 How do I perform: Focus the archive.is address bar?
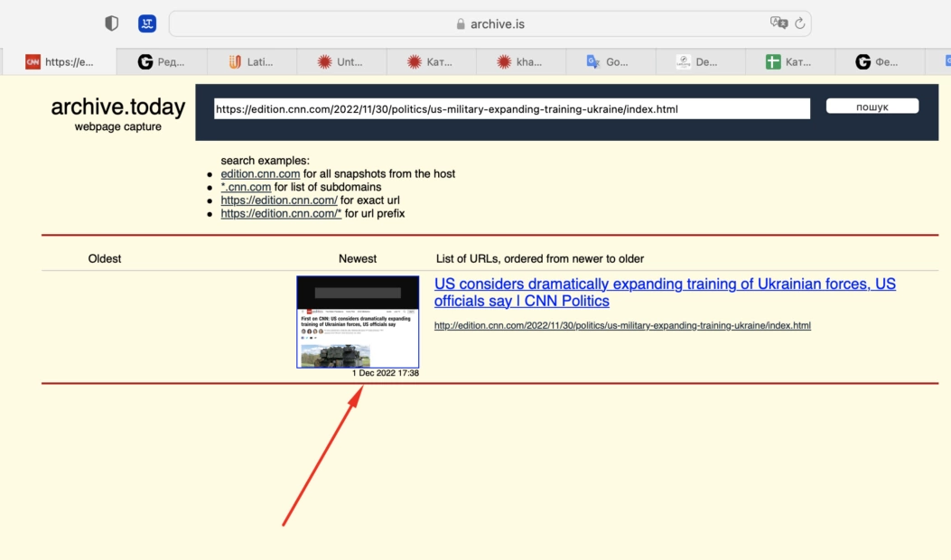pos(490,23)
